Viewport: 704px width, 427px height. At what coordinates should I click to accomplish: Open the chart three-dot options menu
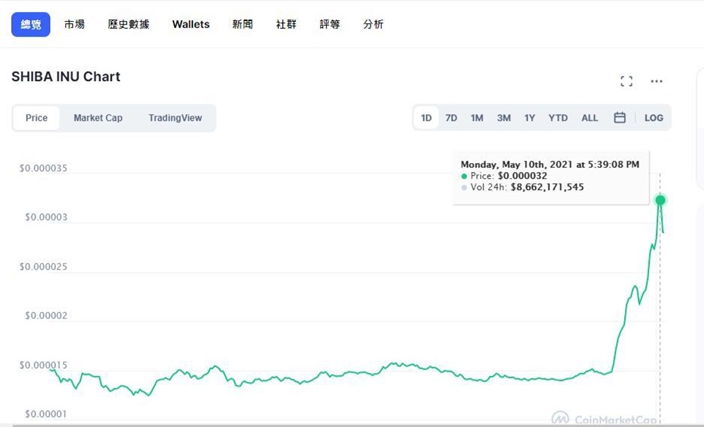656,81
